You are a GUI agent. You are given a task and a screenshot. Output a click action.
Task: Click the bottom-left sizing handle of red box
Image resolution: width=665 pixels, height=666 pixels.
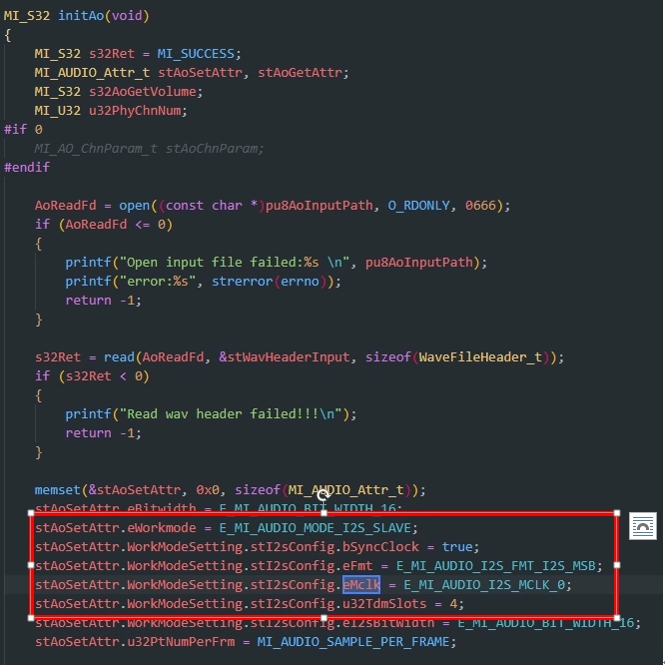pyautogui.click(x=31, y=618)
